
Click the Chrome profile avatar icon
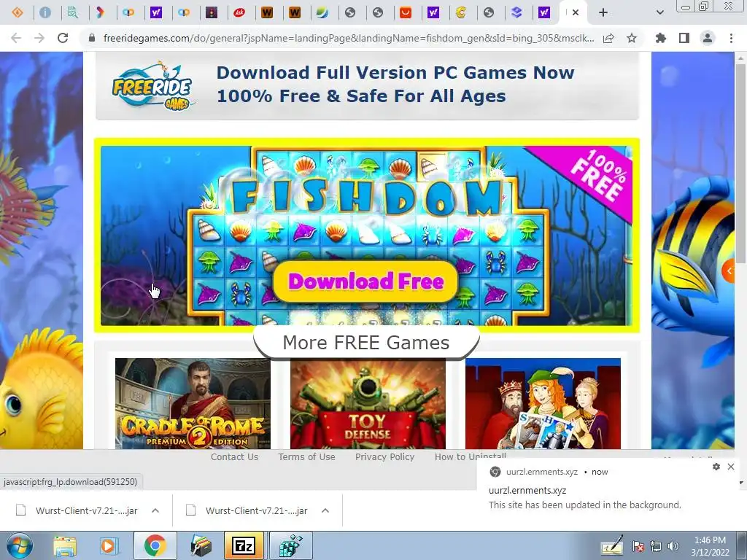click(x=708, y=38)
